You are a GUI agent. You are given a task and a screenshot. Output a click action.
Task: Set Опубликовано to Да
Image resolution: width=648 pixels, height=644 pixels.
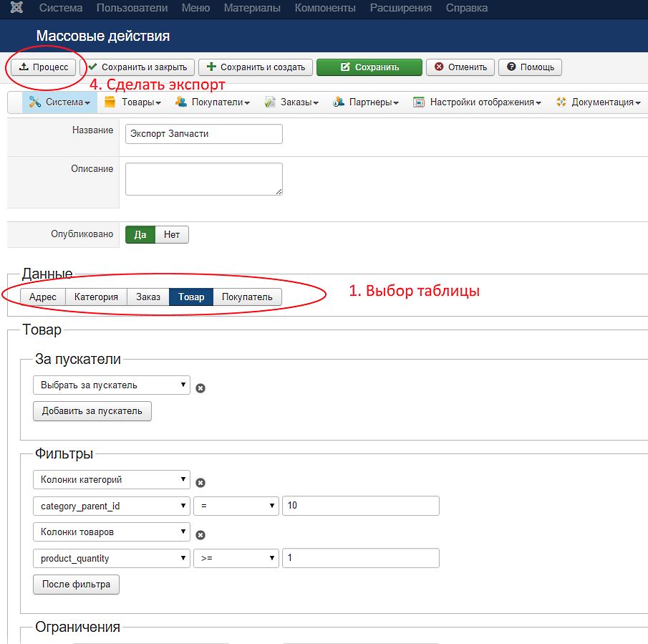click(140, 235)
